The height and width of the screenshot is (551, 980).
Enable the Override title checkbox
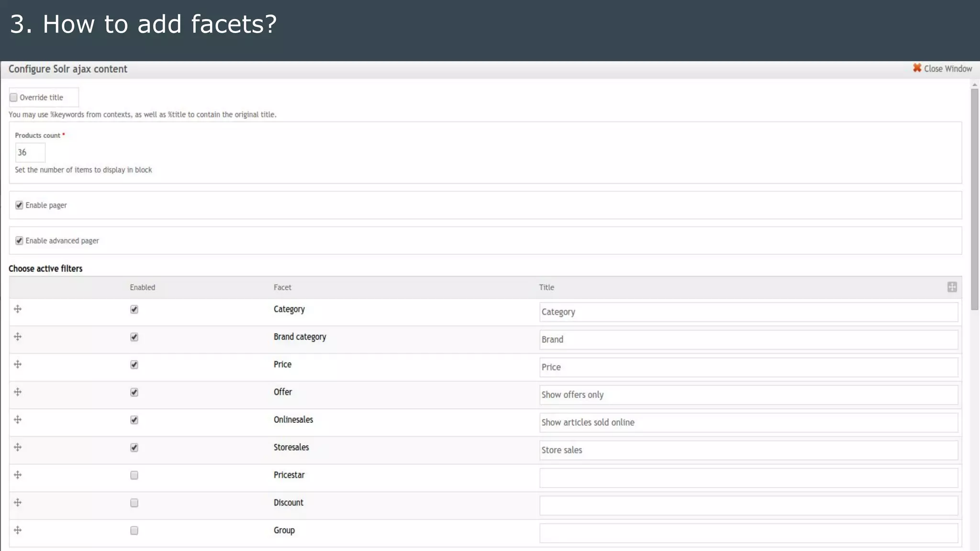(13, 98)
